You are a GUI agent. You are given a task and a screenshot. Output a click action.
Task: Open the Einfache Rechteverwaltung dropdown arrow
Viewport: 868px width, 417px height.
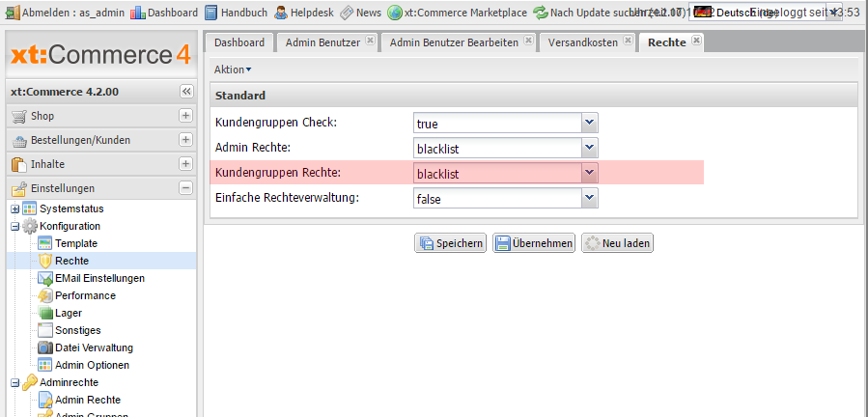pyautogui.click(x=590, y=198)
